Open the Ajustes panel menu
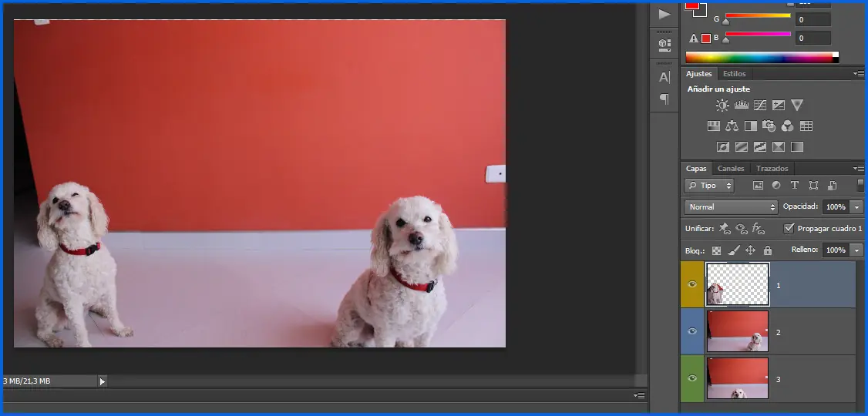 tap(859, 74)
